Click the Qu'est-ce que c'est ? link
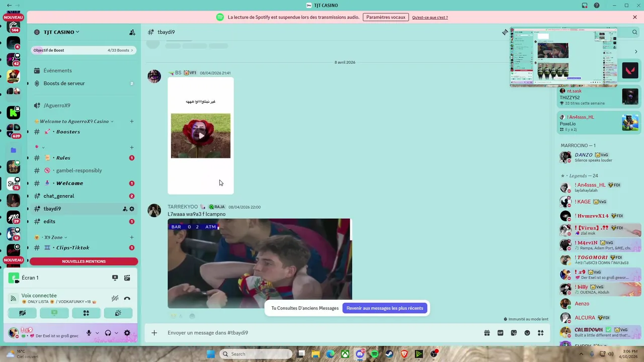The image size is (644, 362). click(x=430, y=18)
